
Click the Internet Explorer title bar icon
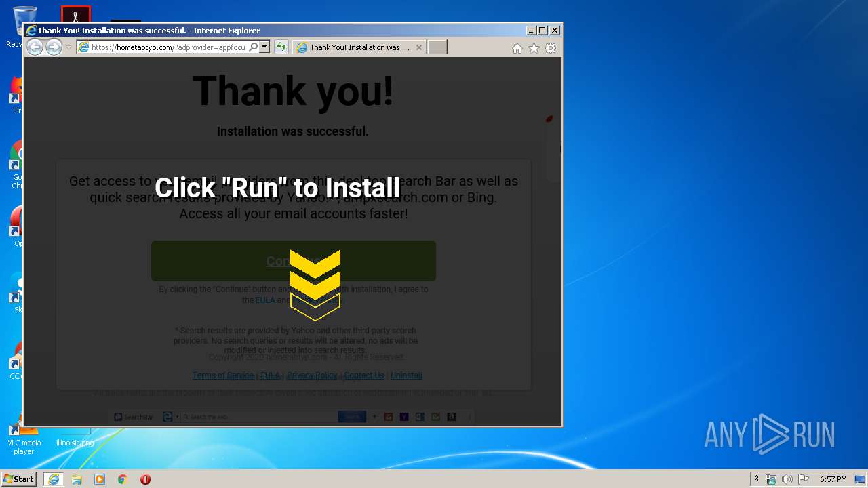[31, 30]
